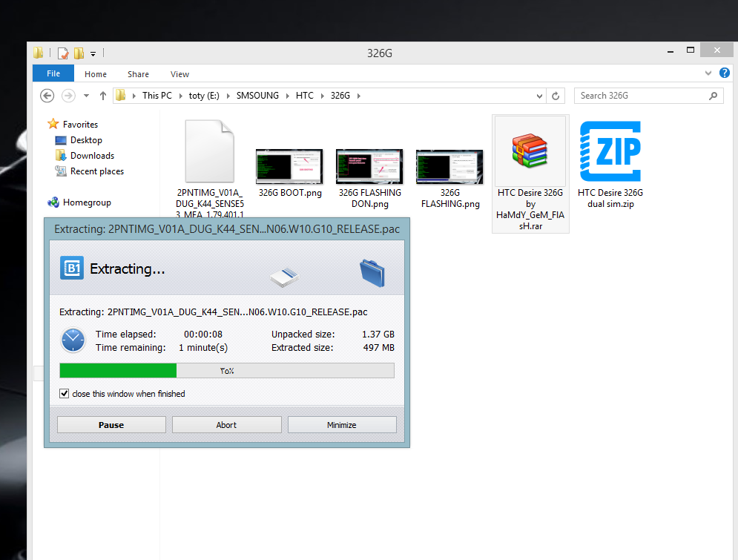Click the Forward navigation arrow
Image resolution: width=738 pixels, height=560 pixels.
(x=68, y=96)
